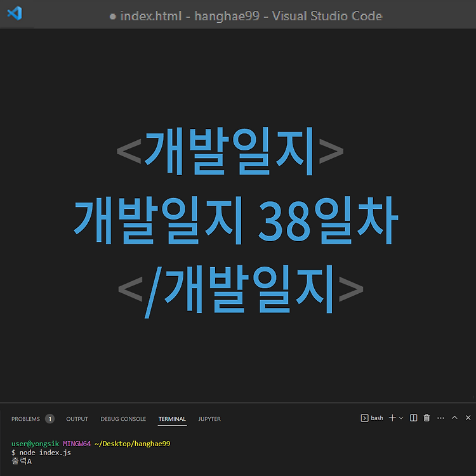Open the launch profile dropdown chevron
Image resolution: width=476 pixels, height=476 pixels.
(401, 418)
